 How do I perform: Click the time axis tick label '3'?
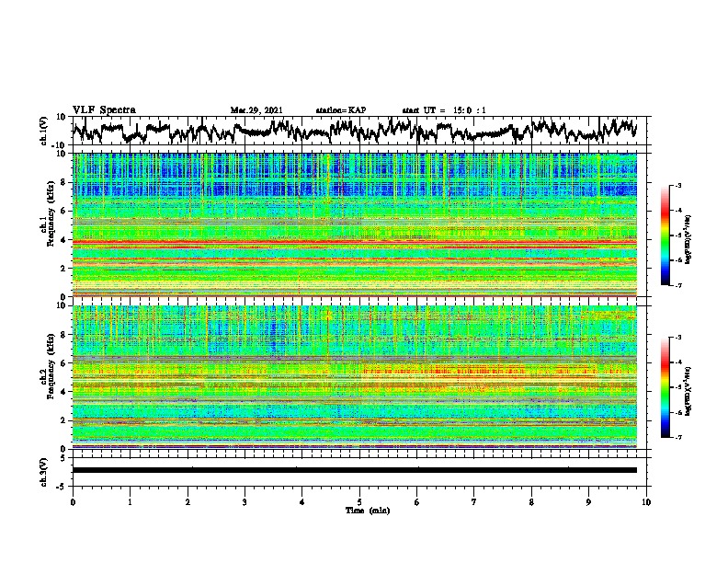coord(245,502)
